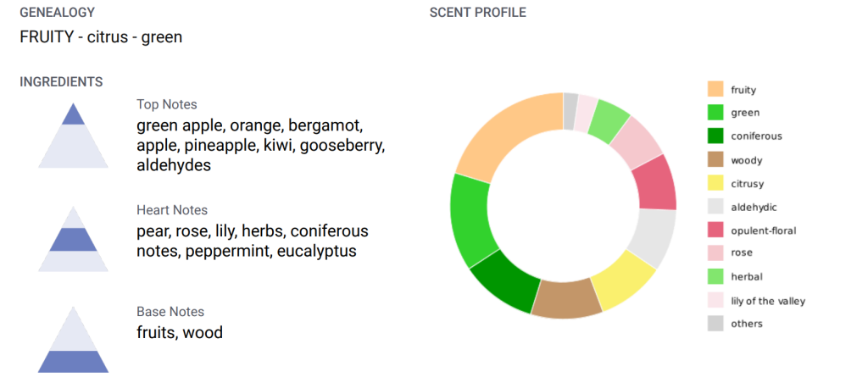The image size is (868, 383).
Task: Click the opulent-floral legend swatch
Action: pos(715,230)
